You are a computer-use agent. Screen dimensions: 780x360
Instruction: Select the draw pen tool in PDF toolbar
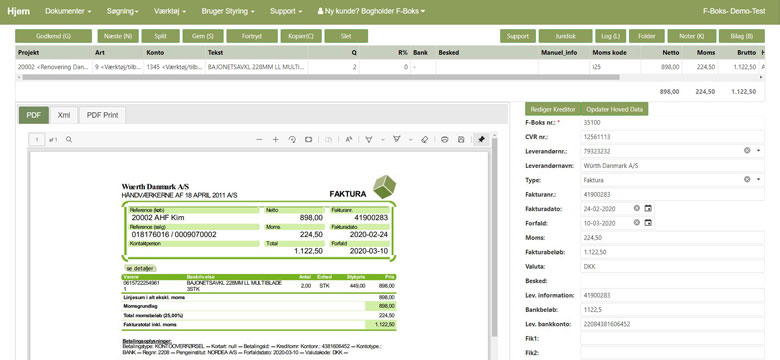pos(369,140)
